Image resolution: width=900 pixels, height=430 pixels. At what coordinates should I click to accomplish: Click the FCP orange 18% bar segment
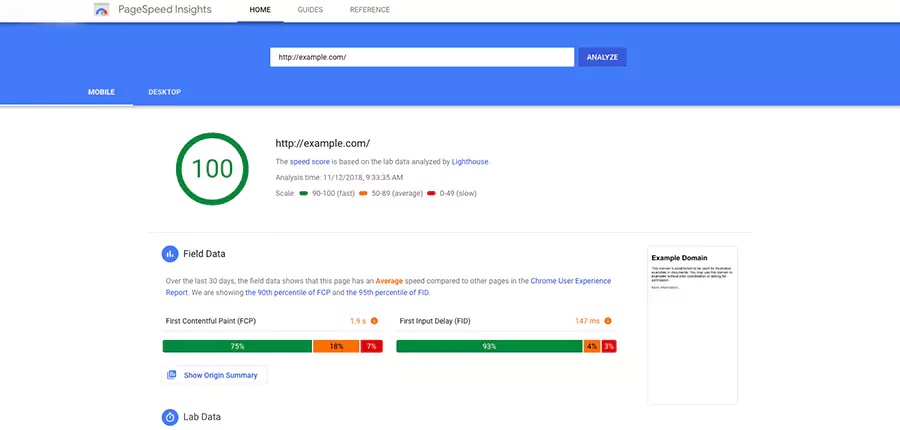point(336,346)
